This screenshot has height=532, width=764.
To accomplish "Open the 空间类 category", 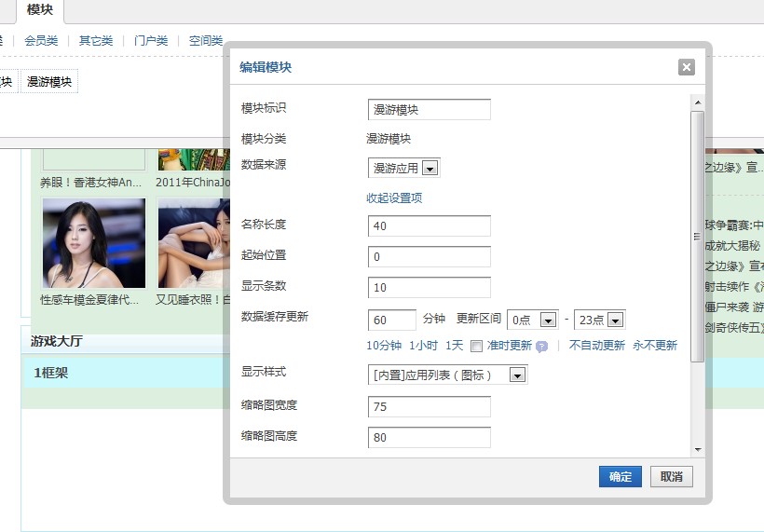I will coord(206,40).
